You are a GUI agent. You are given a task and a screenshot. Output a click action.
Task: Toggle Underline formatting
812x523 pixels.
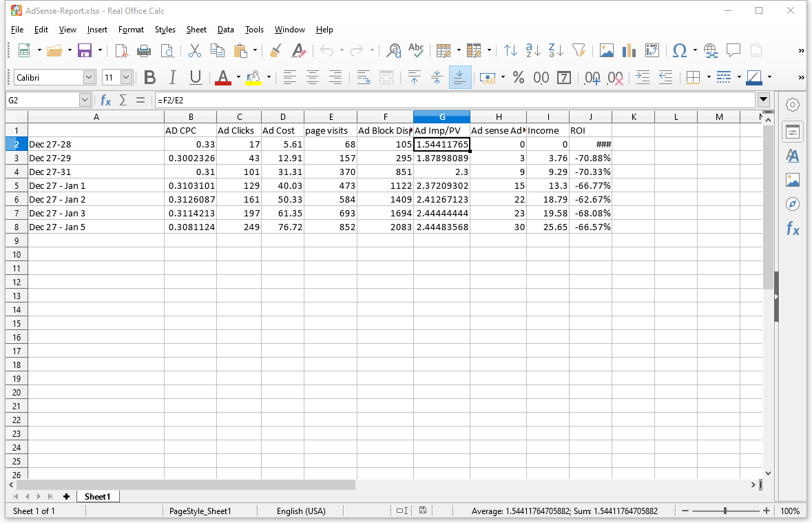click(x=195, y=78)
